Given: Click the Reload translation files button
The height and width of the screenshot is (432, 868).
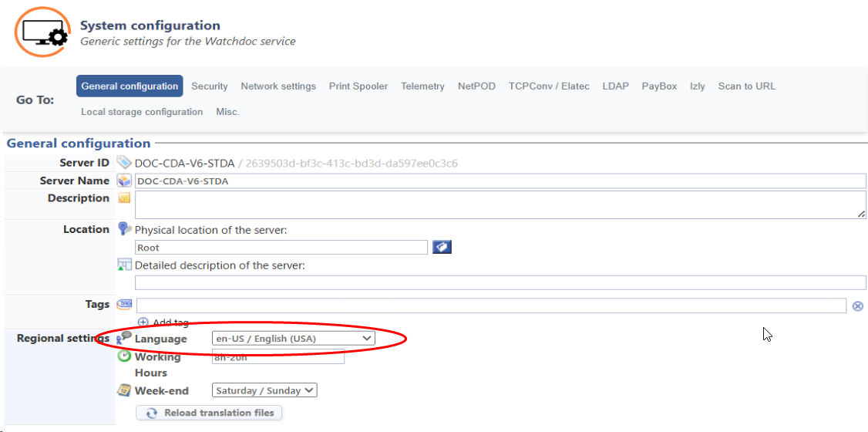Looking at the screenshot, I should 210,413.
